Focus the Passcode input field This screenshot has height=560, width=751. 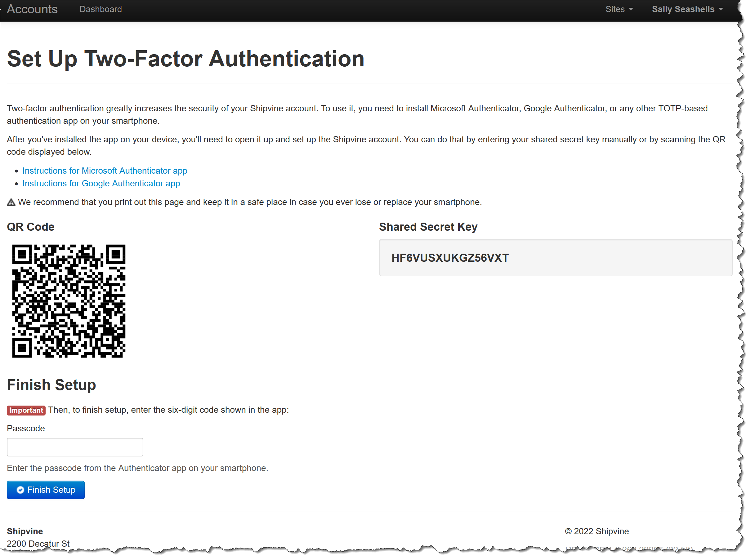[x=75, y=447]
